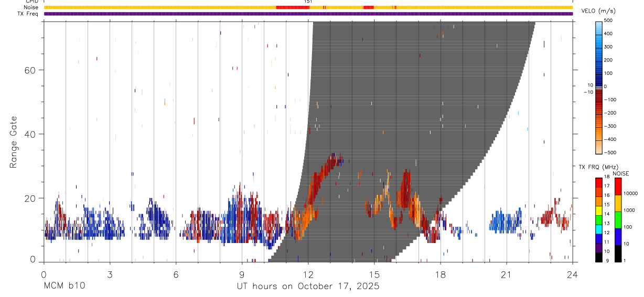This screenshot has width=644, height=297.
Task: Click velocity scale label 400
Action: click(609, 34)
